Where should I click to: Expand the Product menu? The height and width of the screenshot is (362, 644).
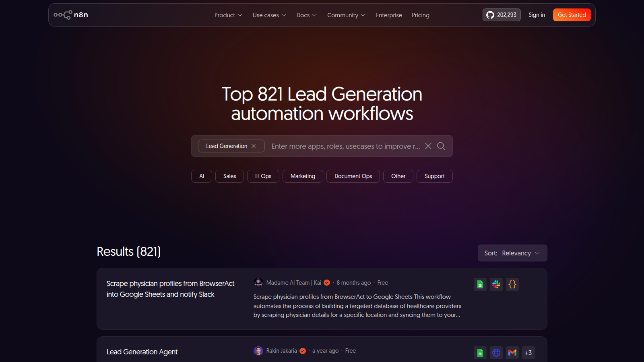tap(228, 15)
